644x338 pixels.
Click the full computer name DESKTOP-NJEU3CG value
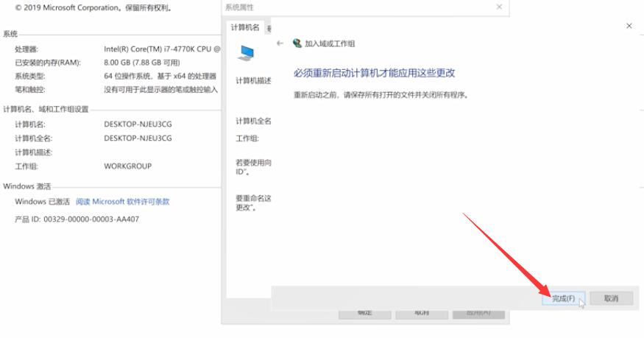tap(138, 138)
